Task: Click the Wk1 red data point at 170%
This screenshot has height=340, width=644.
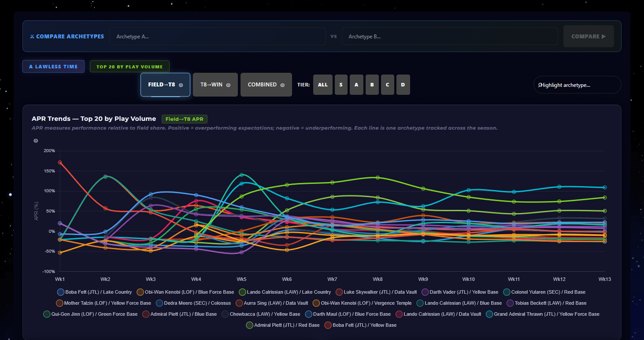Action: click(x=60, y=163)
